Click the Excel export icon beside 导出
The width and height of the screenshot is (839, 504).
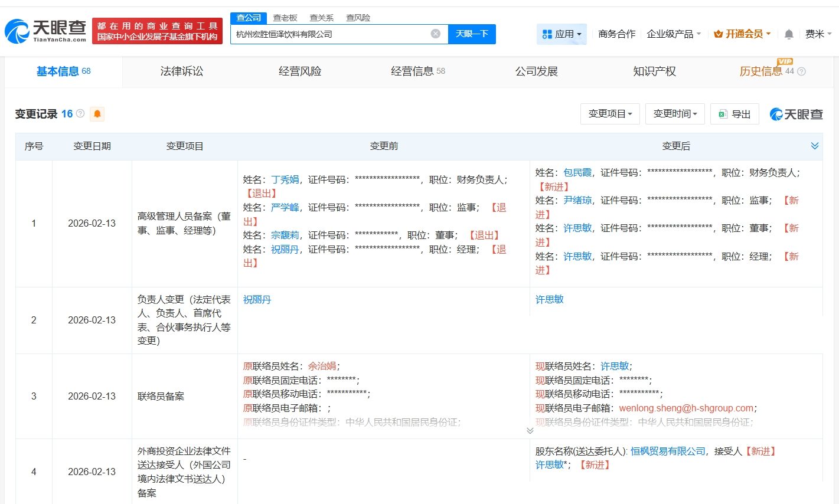coord(722,114)
